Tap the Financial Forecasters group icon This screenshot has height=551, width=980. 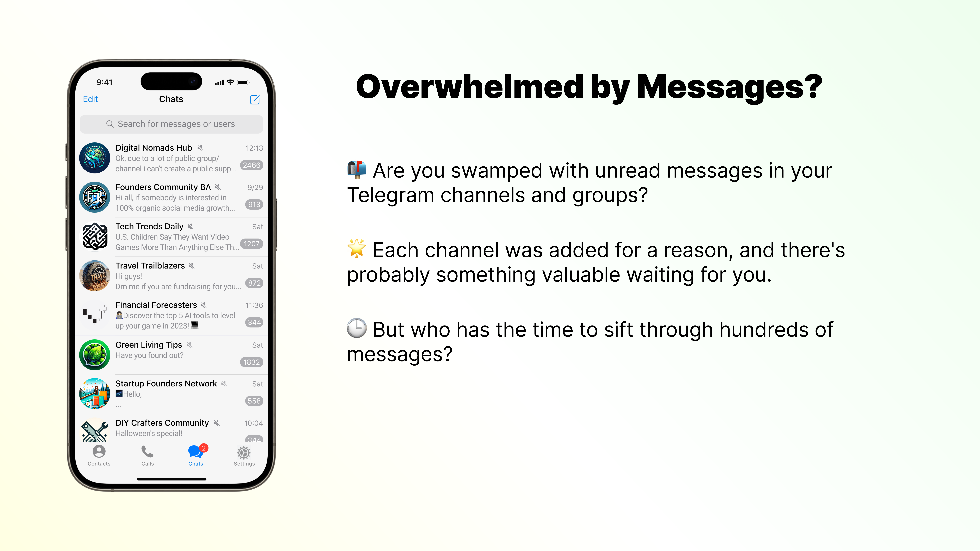click(x=94, y=314)
